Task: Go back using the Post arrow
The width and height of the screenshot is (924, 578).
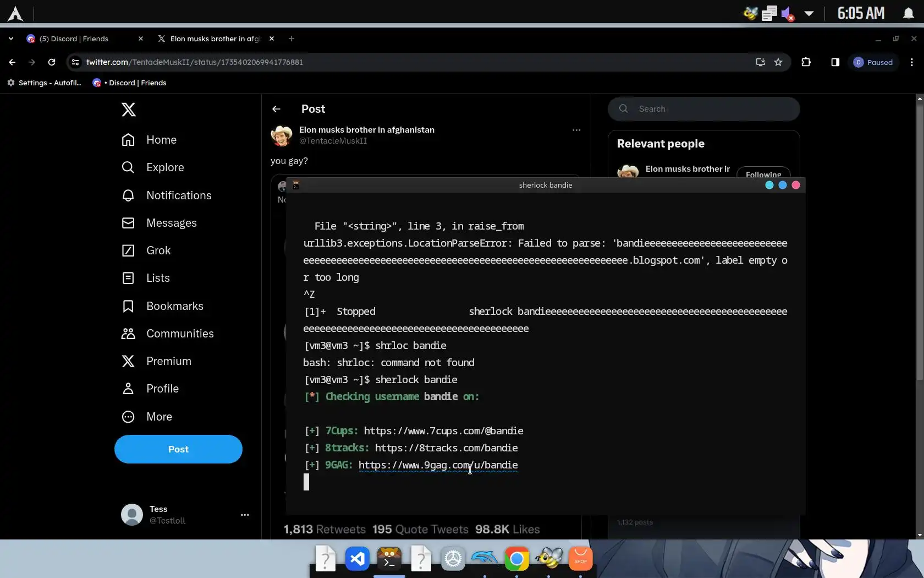Action: click(x=276, y=109)
